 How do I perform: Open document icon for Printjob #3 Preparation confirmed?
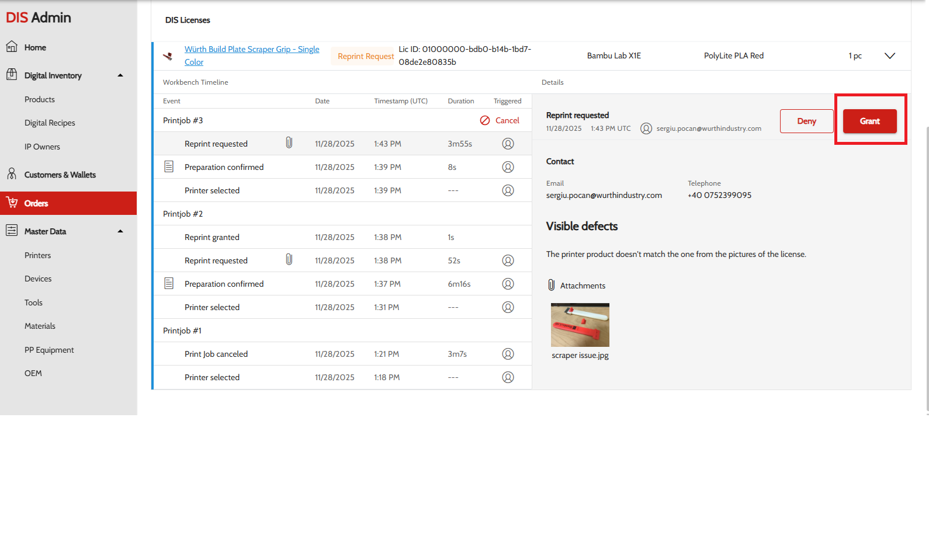coord(169,167)
